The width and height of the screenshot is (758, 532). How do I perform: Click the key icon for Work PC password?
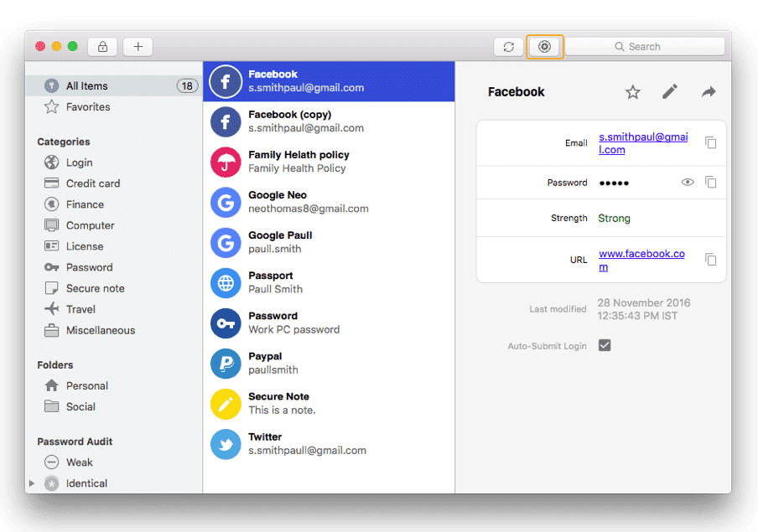(226, 323)
